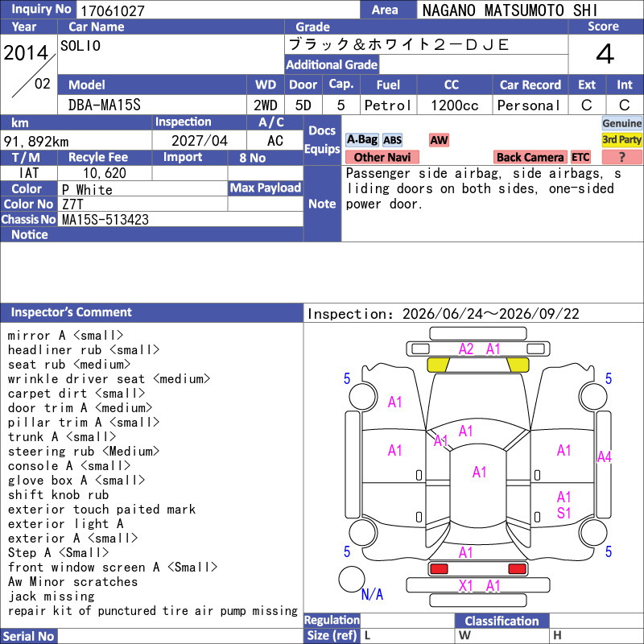The image size is (644, 644).
Task: Click the yellow left headlight on diagram
Action: tap(438, 365)
